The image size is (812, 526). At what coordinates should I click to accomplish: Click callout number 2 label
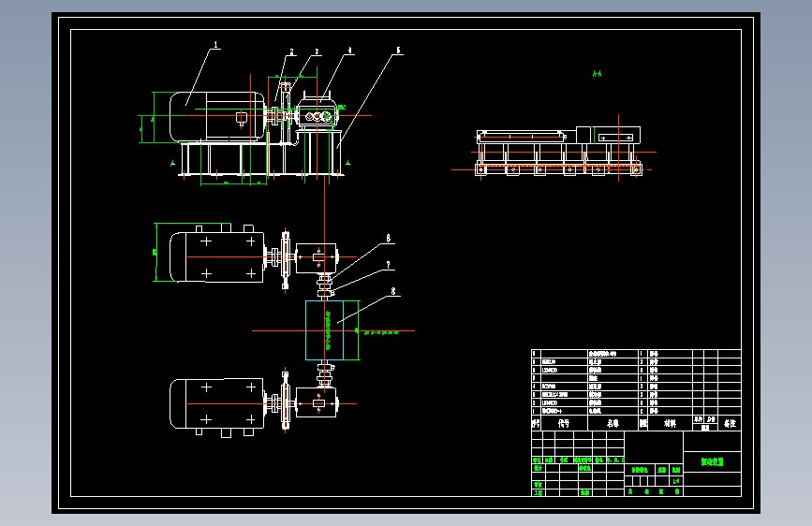pos(291,51)
